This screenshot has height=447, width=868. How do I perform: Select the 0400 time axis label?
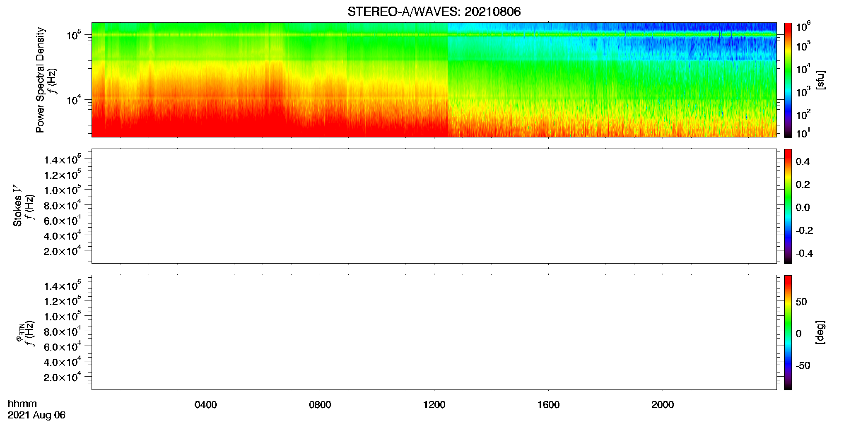click(206, 405)
